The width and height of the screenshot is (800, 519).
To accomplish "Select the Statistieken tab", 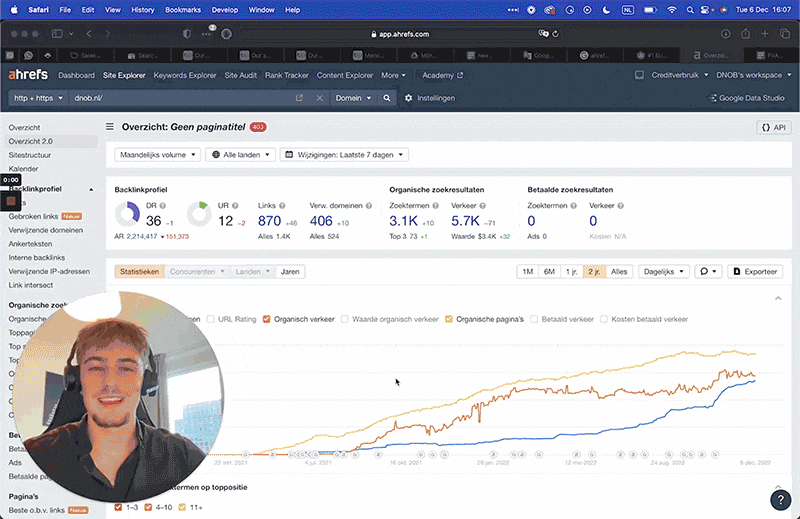I will [139, 271].
